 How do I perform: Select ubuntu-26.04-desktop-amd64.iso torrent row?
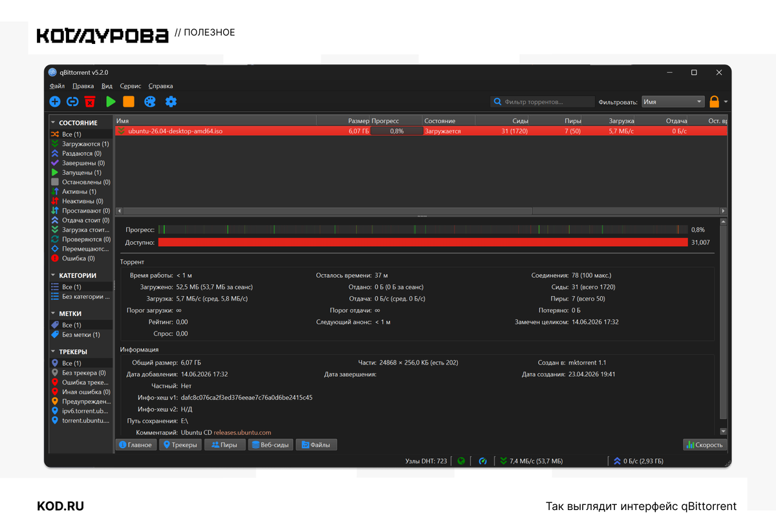coord(421,131)
